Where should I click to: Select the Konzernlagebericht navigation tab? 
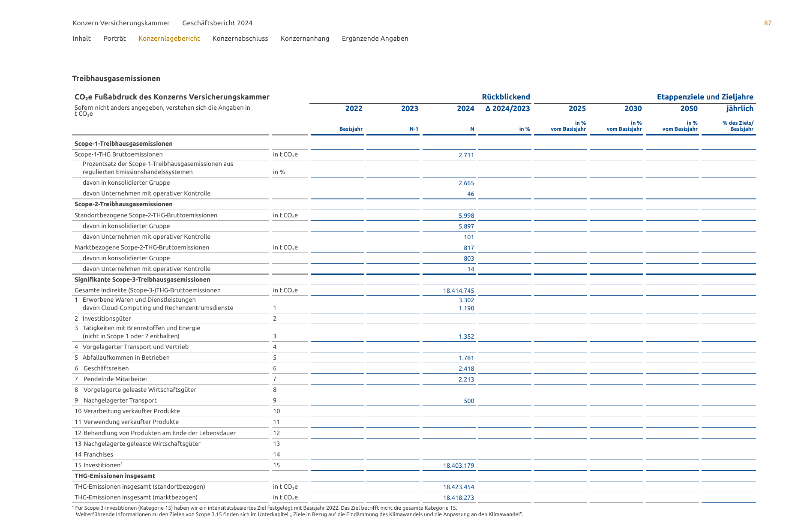tap(169, 39)
